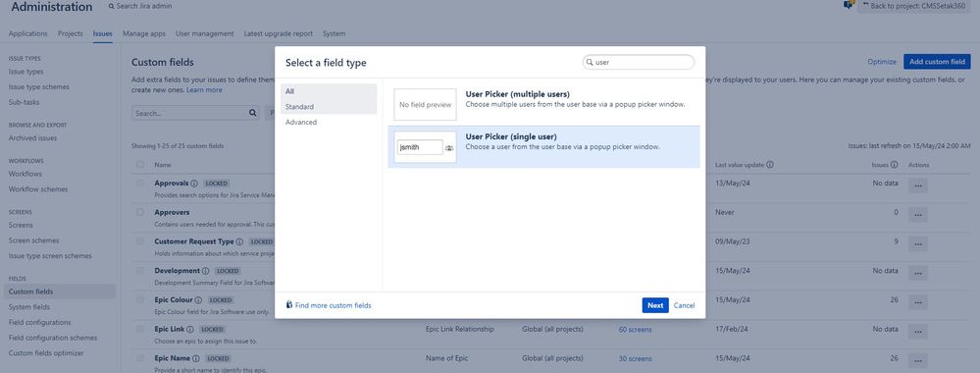Check the Epic Colour row checkbox
The image size is (980, 373).
click(140, 299)
